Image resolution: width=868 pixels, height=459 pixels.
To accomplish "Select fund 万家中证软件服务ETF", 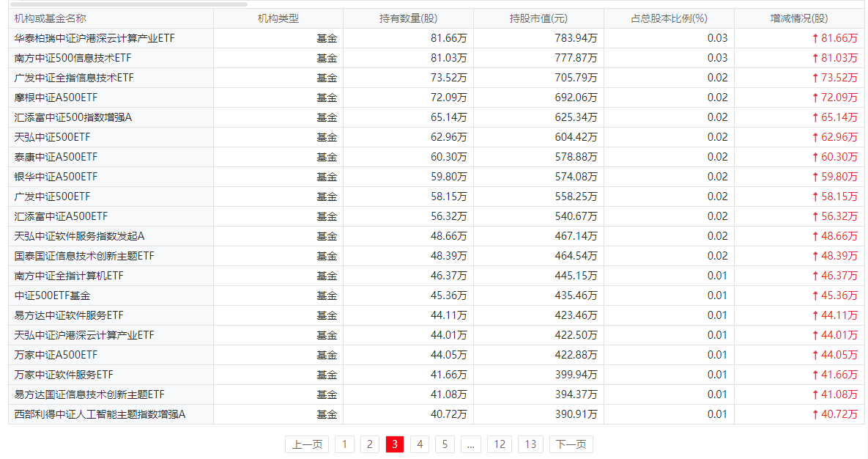I will [64, 375].
